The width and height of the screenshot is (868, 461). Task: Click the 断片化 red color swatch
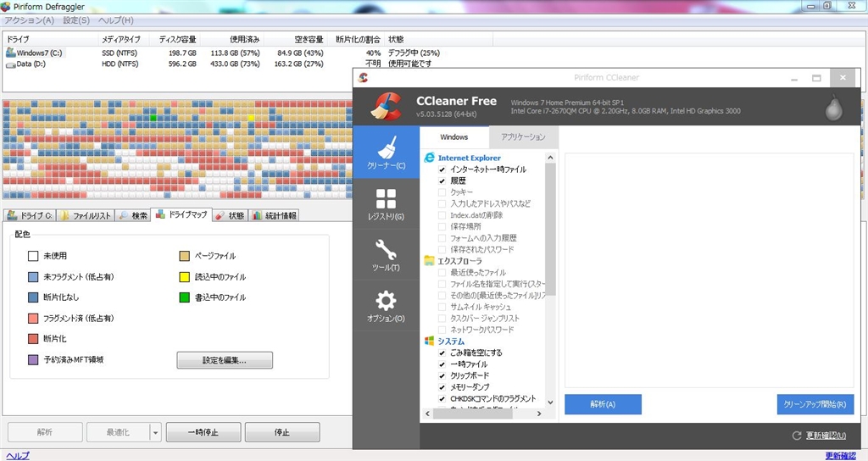coord(33,339)
